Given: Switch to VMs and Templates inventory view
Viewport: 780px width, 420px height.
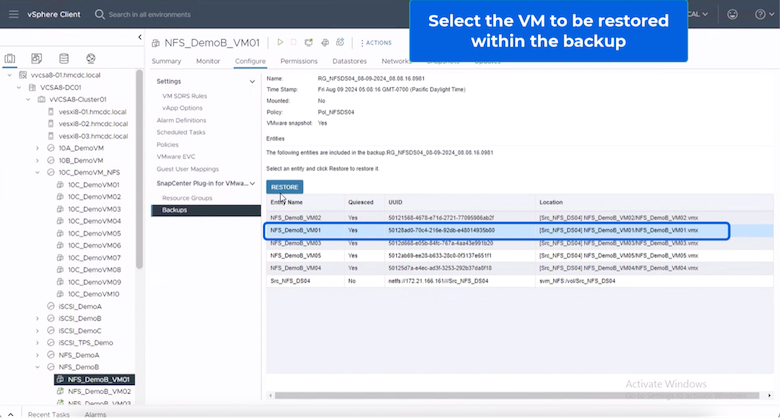Looking at the screenshot, I should pos(37,58).
